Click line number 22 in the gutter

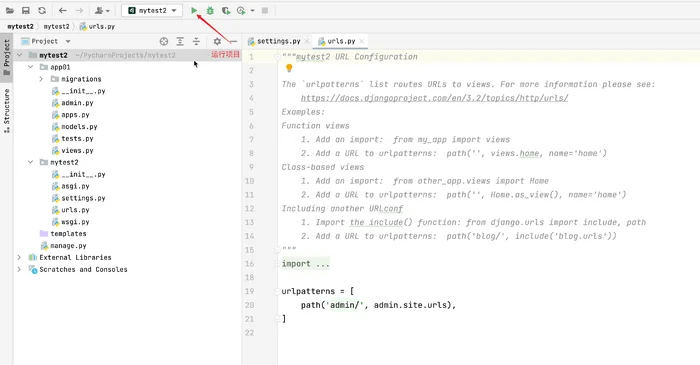coord(249,333)
